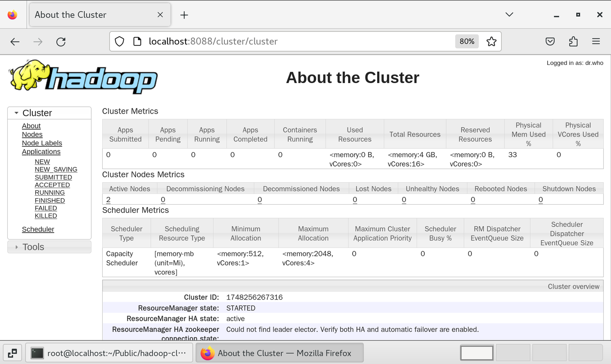Open the Nodes page link
Image resolution: width=611 pixels, height=364 pixels.
32,134
